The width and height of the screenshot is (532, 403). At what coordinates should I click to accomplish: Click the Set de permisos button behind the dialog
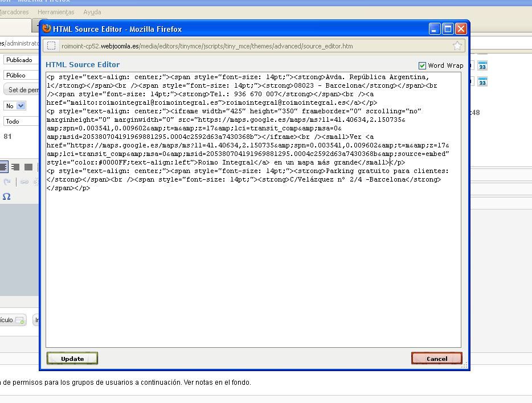(x=22, y=90)
